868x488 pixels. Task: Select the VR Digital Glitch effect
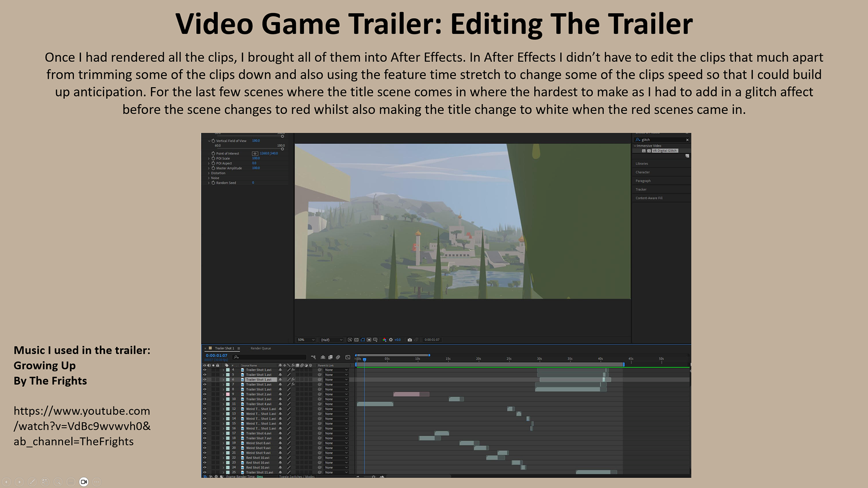[665, 150]
